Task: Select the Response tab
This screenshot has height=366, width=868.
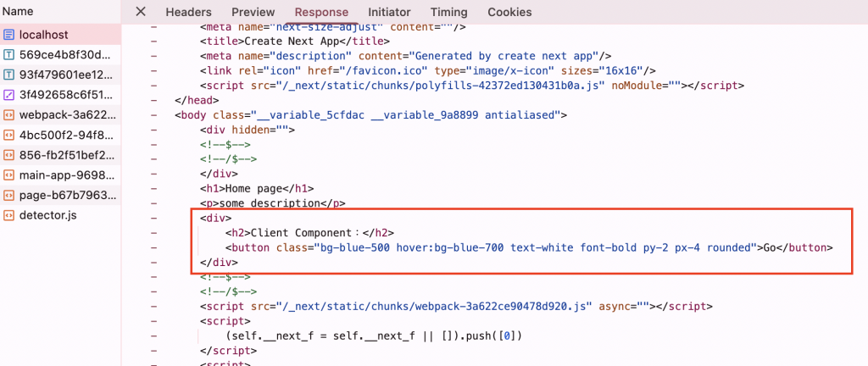Action: point(321,12)
